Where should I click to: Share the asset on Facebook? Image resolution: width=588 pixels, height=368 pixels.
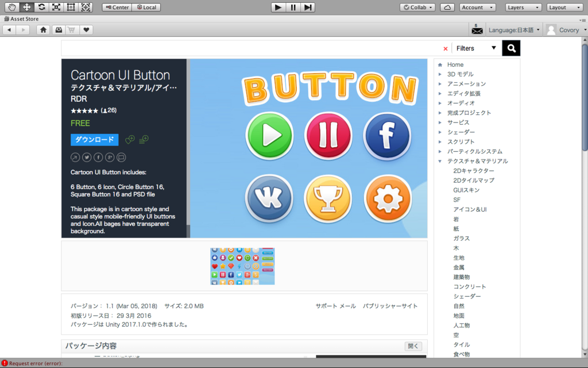[98, 158]
